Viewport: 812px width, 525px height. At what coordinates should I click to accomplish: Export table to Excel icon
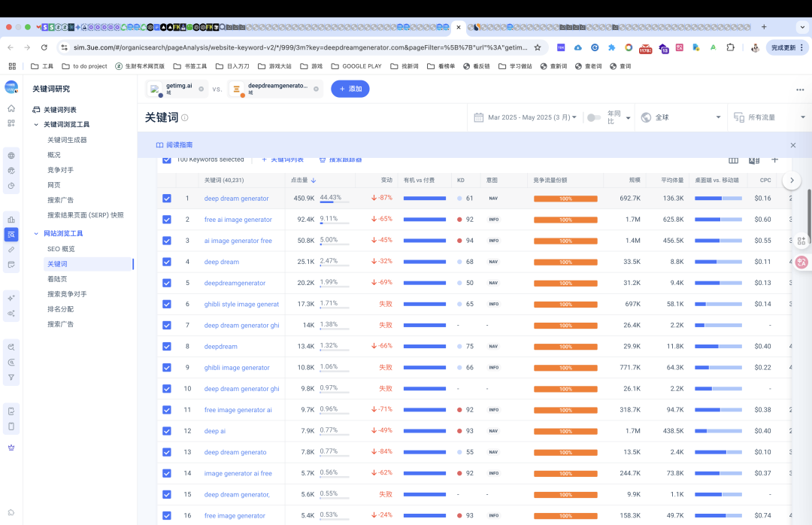pyautogui.click(x=754, y=160)
